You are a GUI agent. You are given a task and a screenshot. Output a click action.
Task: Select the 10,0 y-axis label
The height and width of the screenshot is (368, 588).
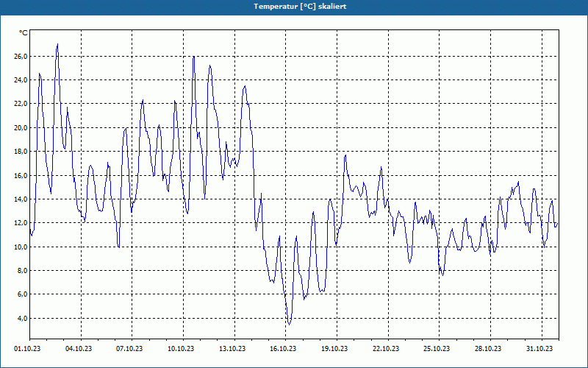coord(21,247)
